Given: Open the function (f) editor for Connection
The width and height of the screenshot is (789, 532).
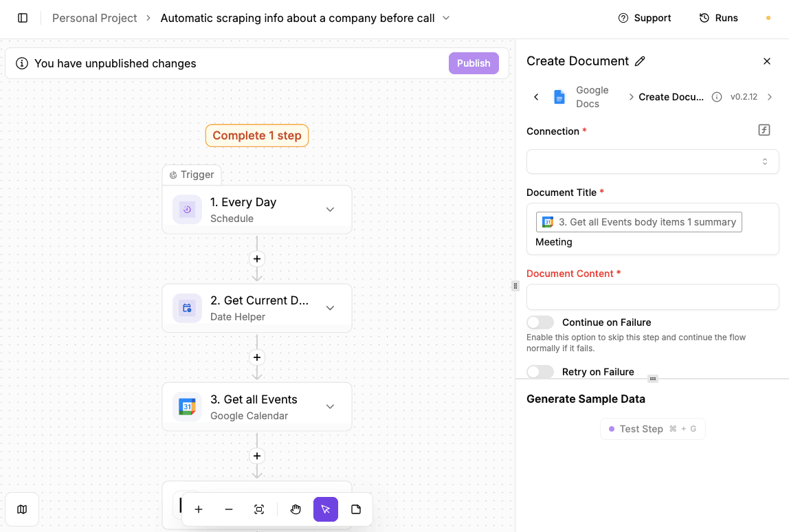Looking at the screenshot, I should [x=764, y=129].
